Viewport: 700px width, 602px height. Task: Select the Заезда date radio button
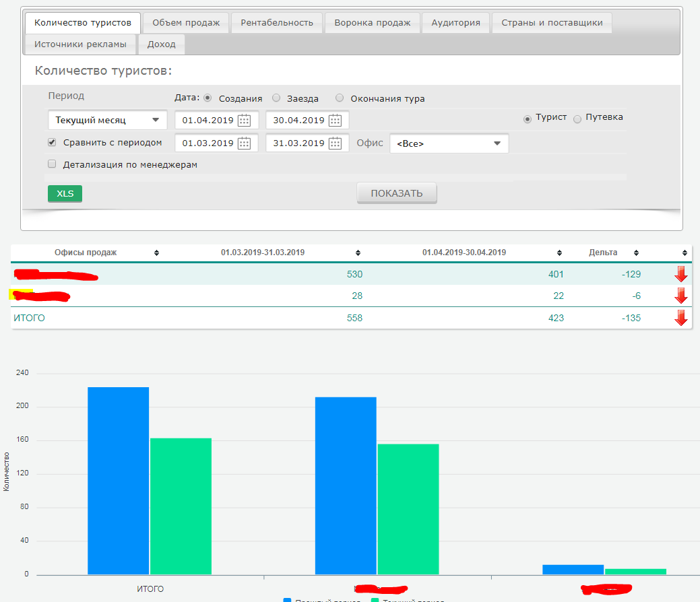pos(276,98)
